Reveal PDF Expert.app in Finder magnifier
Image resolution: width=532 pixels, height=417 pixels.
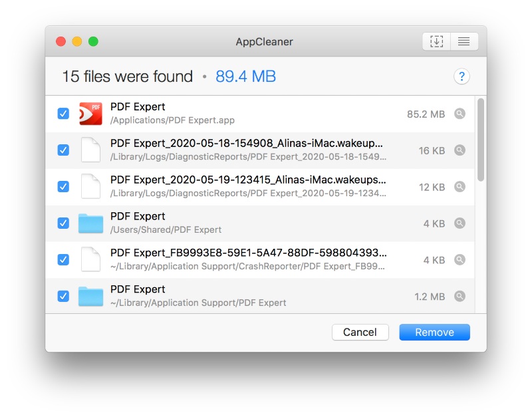[460, 114]
